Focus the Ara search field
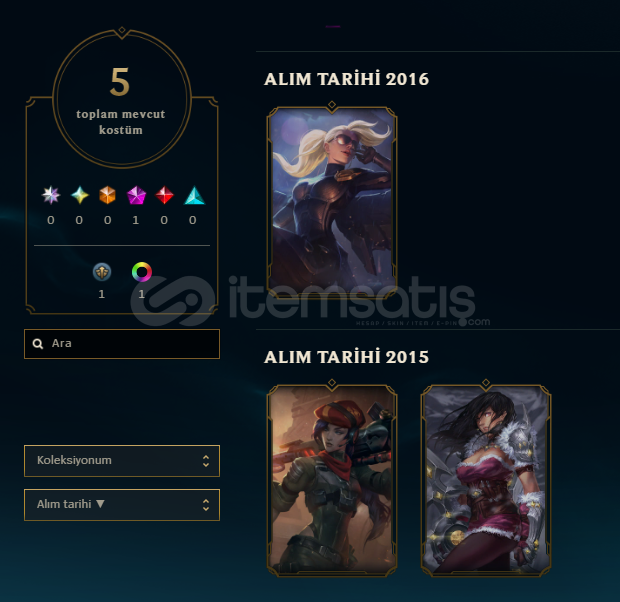Screen dimensions: 620x602 (122, 344)
